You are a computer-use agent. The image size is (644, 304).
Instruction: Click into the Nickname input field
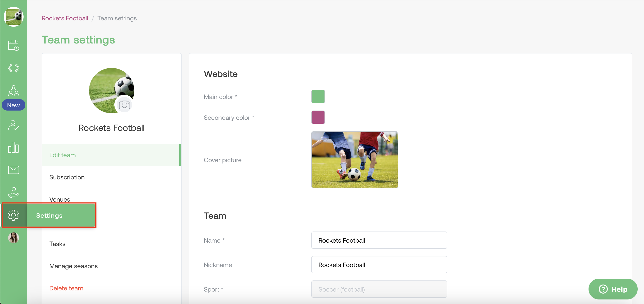point(379,265)
